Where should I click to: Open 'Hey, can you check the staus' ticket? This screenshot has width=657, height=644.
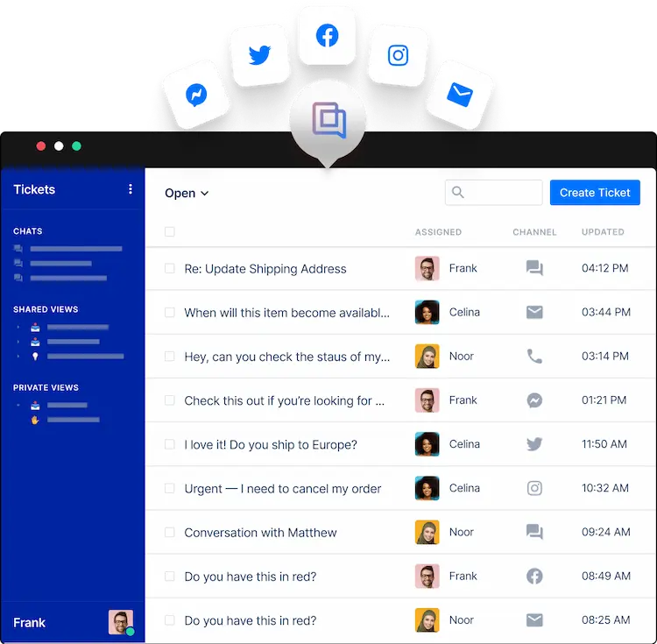(287, 357)
